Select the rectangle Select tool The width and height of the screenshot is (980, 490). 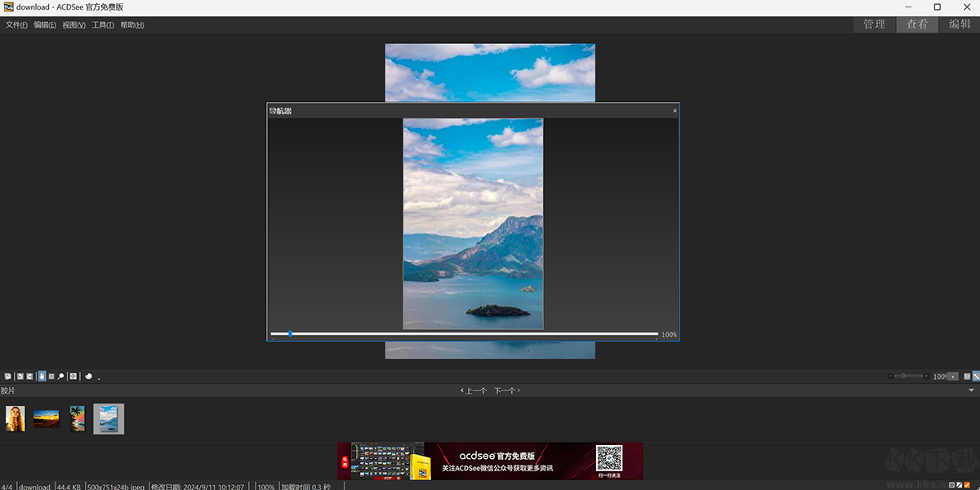pyautogui.click(x=51, y=376)
